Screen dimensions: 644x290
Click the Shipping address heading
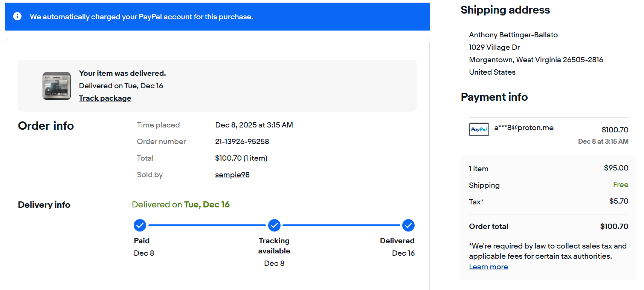pyautogui.click(x=505, y=10)
